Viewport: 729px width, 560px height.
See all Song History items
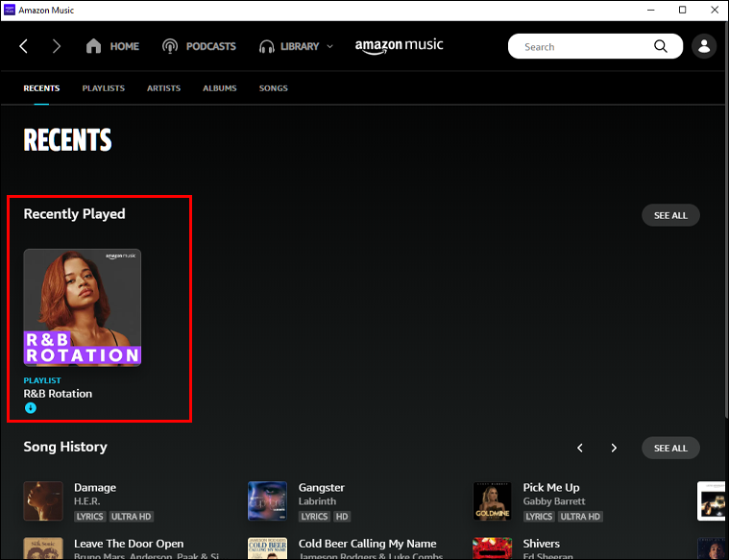[670, 448]
